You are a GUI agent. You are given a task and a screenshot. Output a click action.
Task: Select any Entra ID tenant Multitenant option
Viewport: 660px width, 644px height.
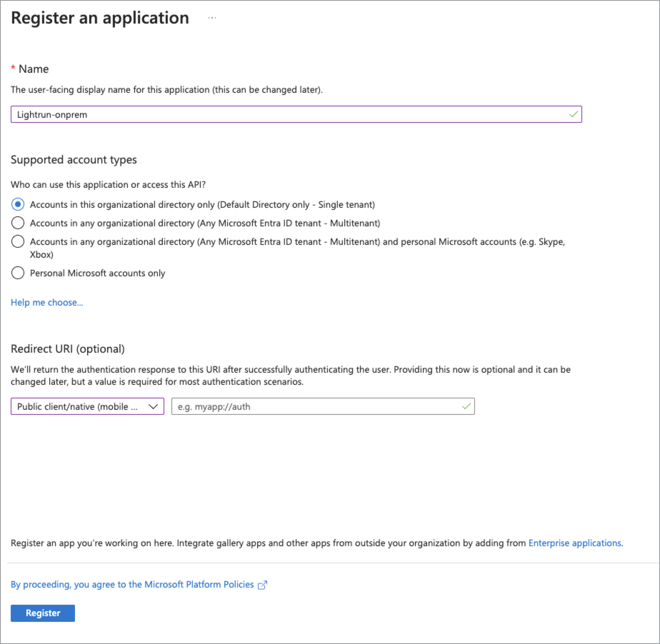[18, 223]
